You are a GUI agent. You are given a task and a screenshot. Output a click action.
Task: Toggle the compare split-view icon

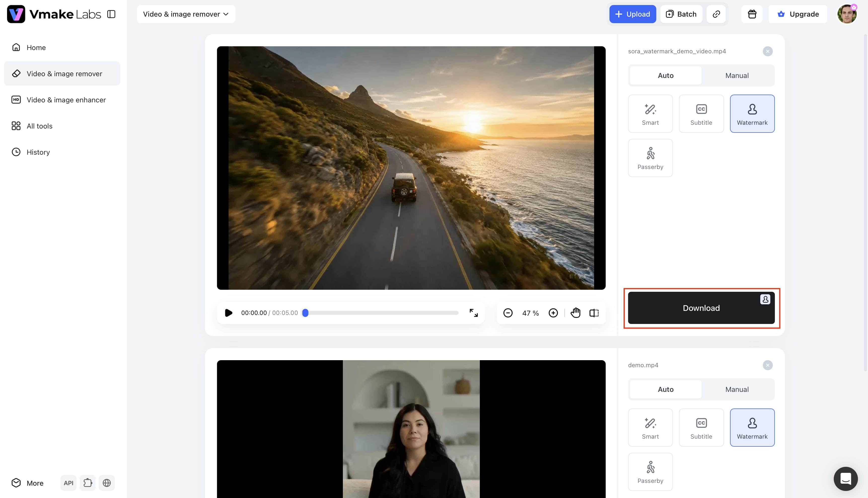point(594,313)
